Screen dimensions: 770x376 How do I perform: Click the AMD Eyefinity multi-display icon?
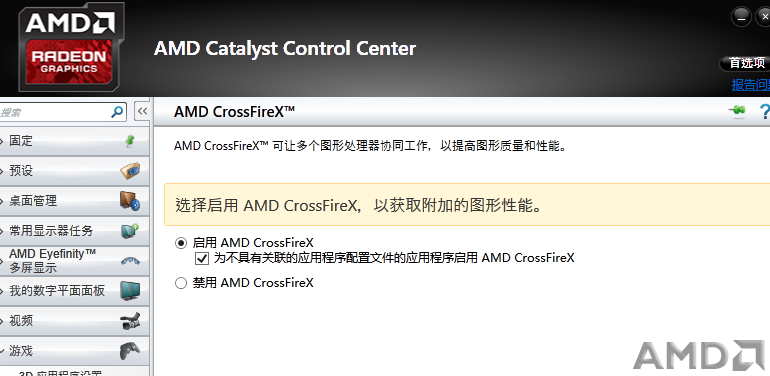tap(130, 261)
